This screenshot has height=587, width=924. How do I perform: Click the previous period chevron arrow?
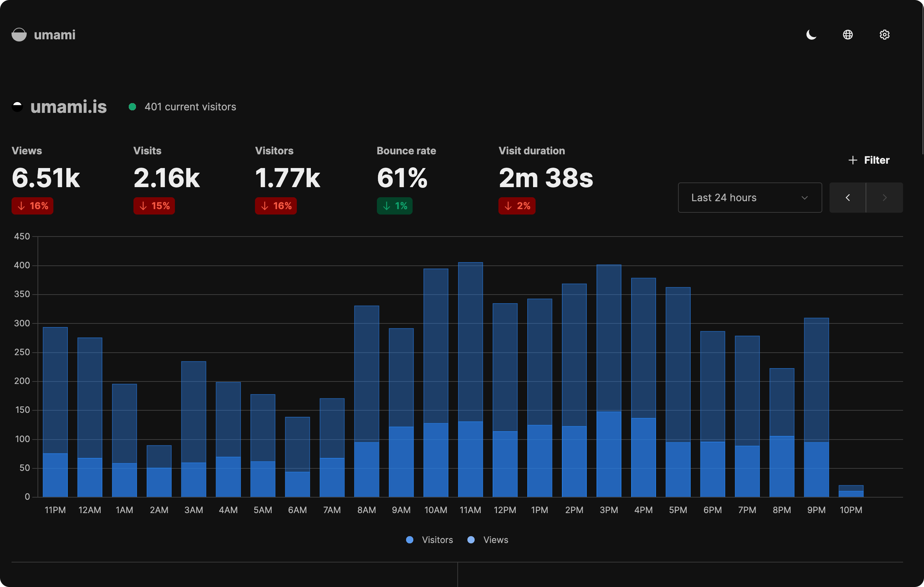coord(848,197)
